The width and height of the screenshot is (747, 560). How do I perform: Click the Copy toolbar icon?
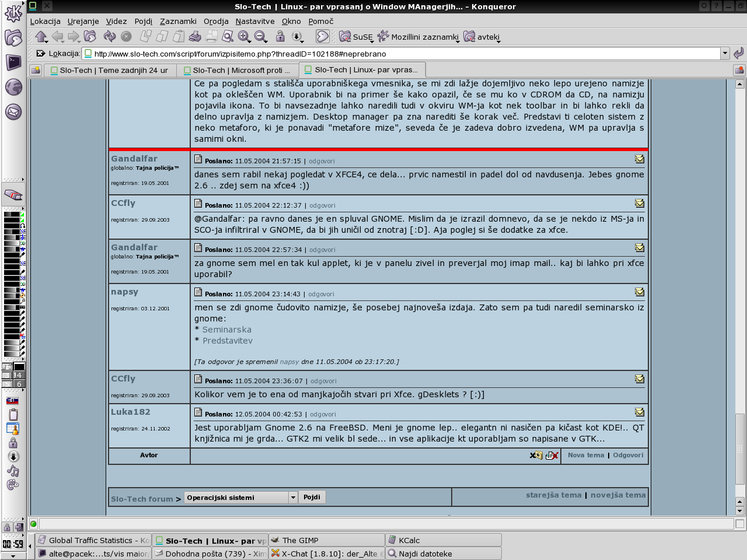[162, 36]
